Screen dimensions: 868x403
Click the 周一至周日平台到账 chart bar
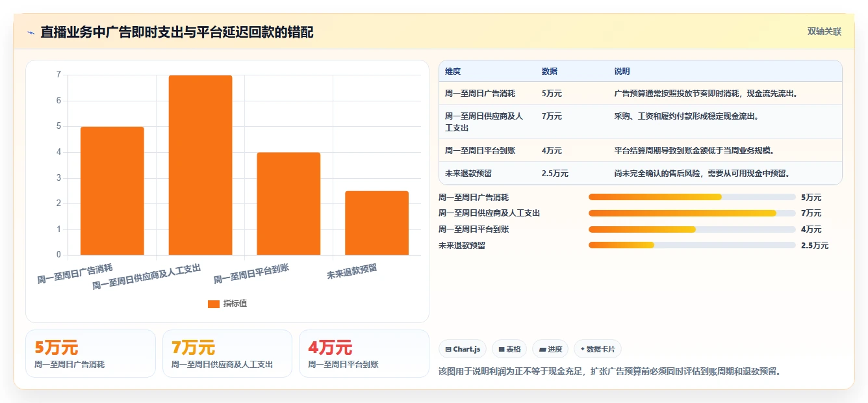coord(288,203)
